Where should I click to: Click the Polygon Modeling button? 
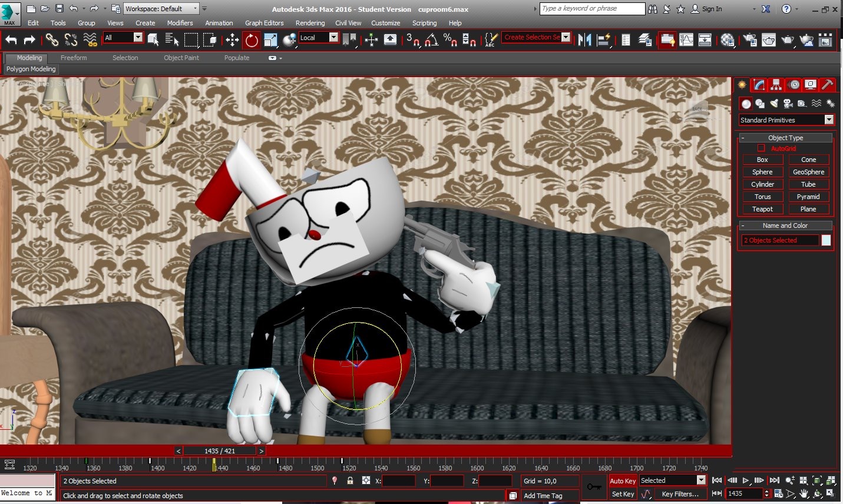pyautogui.click(x=31, y=69)
